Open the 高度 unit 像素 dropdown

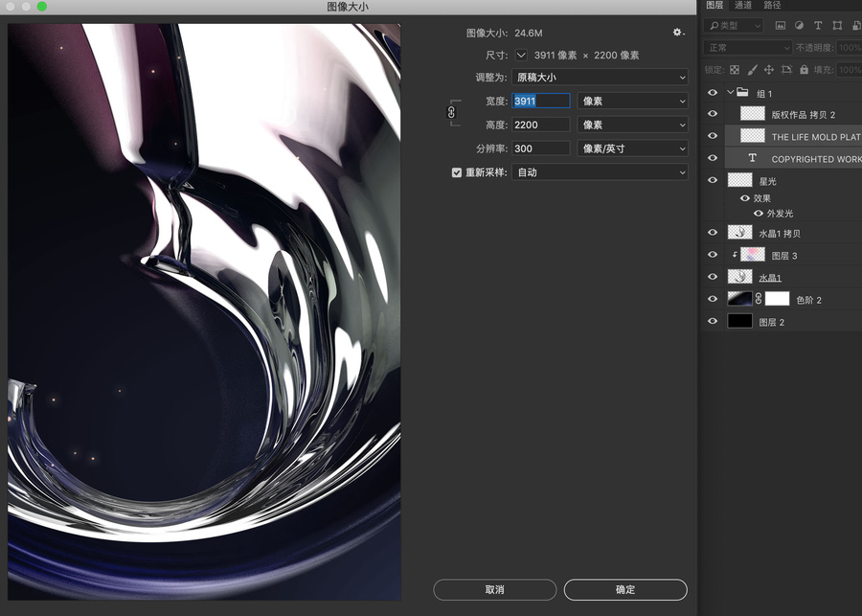tap(633, 125)
